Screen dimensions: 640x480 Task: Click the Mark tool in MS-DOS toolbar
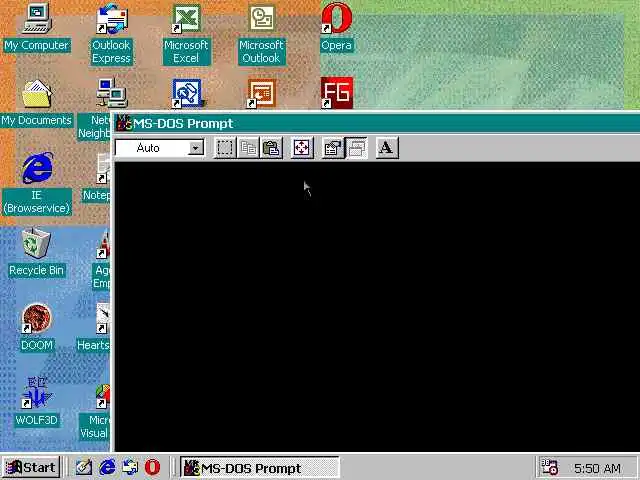tap(225, 148)
